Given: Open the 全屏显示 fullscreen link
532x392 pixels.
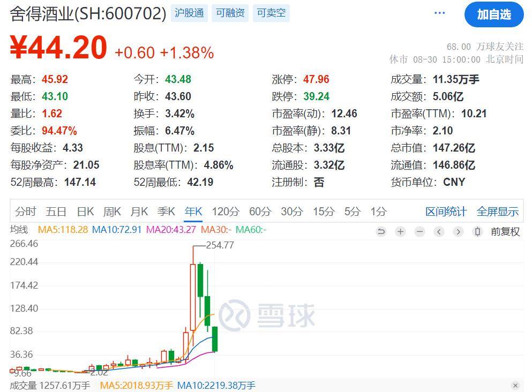Looking at the screenshot, I should (498, 212).
